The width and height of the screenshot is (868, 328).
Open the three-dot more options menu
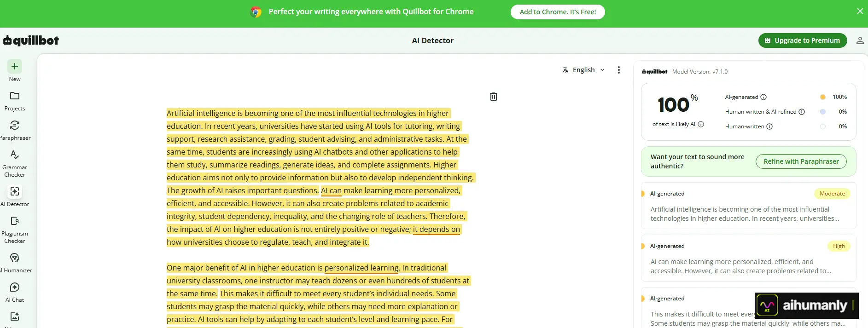[619, 70]
